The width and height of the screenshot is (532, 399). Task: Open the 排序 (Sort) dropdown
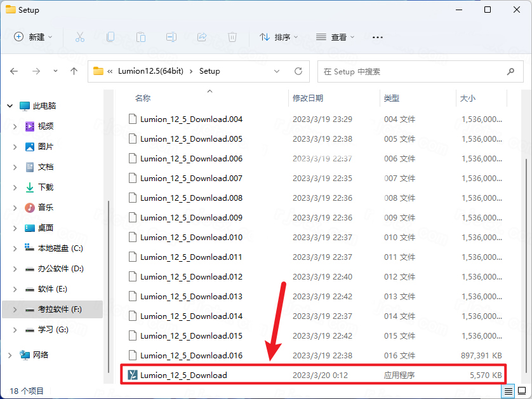coord(279,37)
